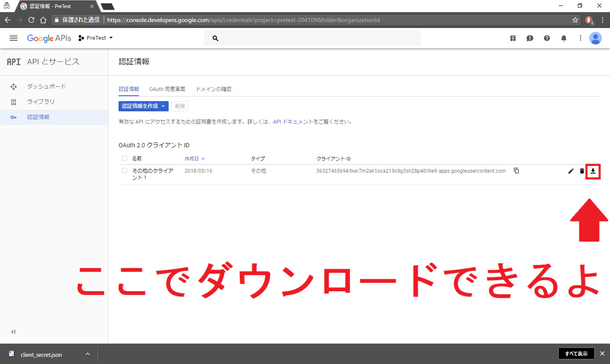Expand the 認証情報を作成 dropdown button
610x364 pixels.
click(144, 106)
